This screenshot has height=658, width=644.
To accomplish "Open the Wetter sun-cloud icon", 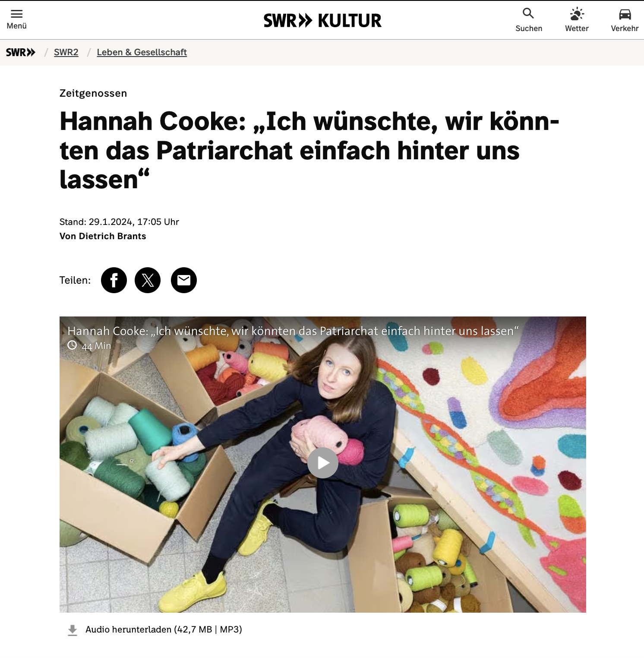I will point(577,14).
